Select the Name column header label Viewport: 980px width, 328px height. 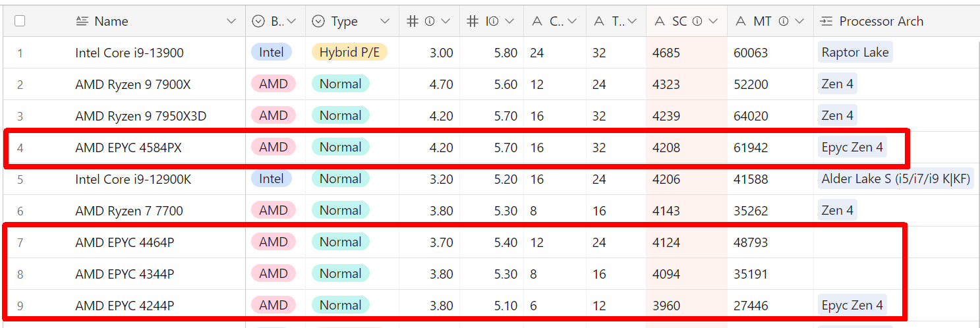pyautogui.click(x=111, y=21)
